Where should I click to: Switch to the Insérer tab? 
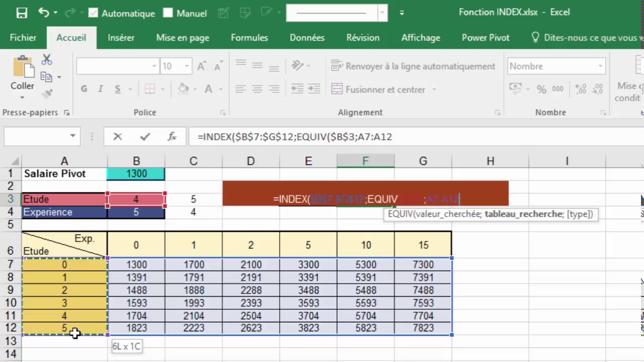click(121, 38)
